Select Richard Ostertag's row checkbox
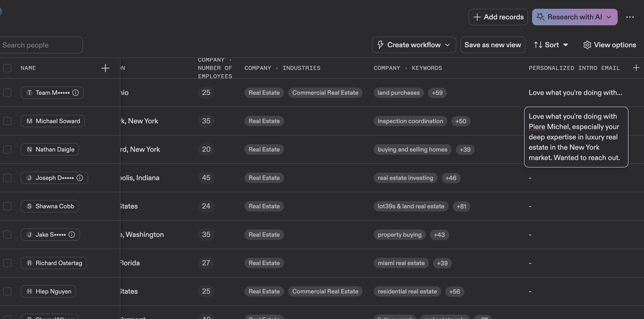The width and height of the screenshot is (644, 319). [7, 263]
